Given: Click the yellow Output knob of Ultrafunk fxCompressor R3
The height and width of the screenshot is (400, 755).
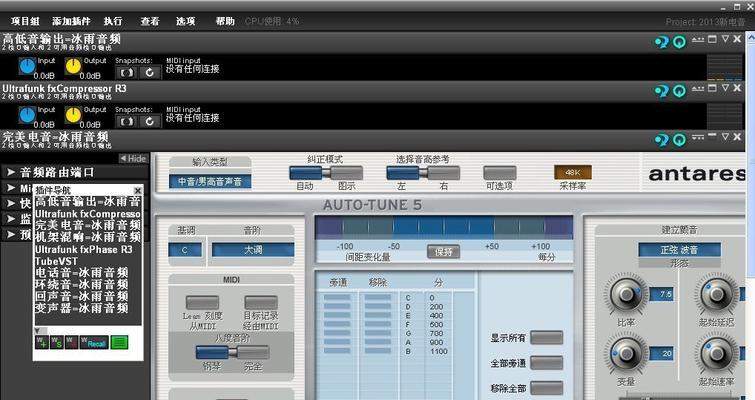Looking at the screenshot, I should coord(73,115).
